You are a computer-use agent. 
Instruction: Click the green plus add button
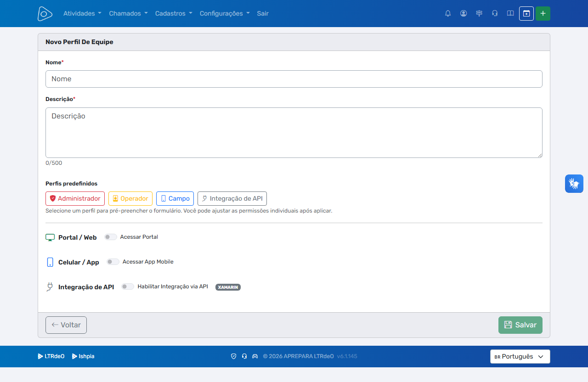[x=543, y=13]
